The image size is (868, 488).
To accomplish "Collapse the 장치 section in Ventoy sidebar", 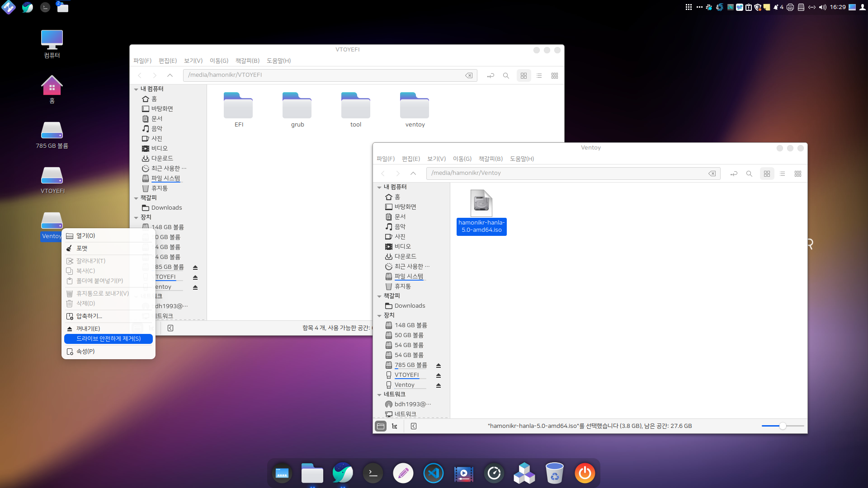I will click(379, 315).
